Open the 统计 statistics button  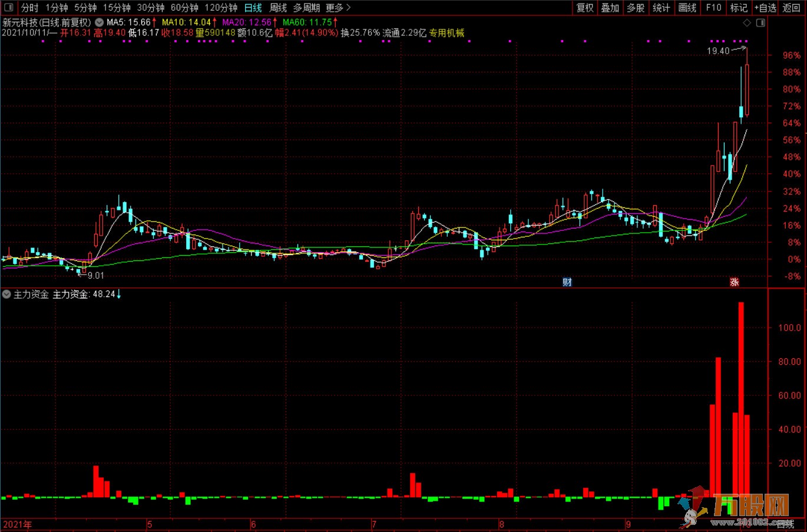661,8
